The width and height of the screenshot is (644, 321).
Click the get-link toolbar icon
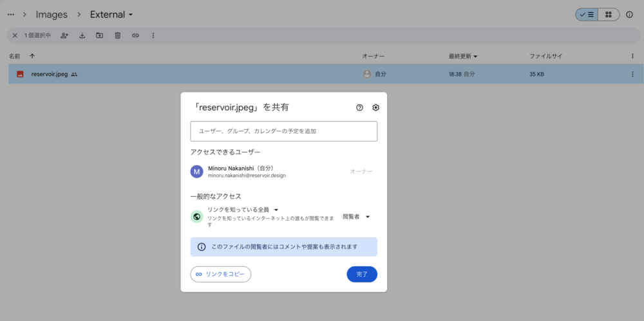[x=135, y=35]
